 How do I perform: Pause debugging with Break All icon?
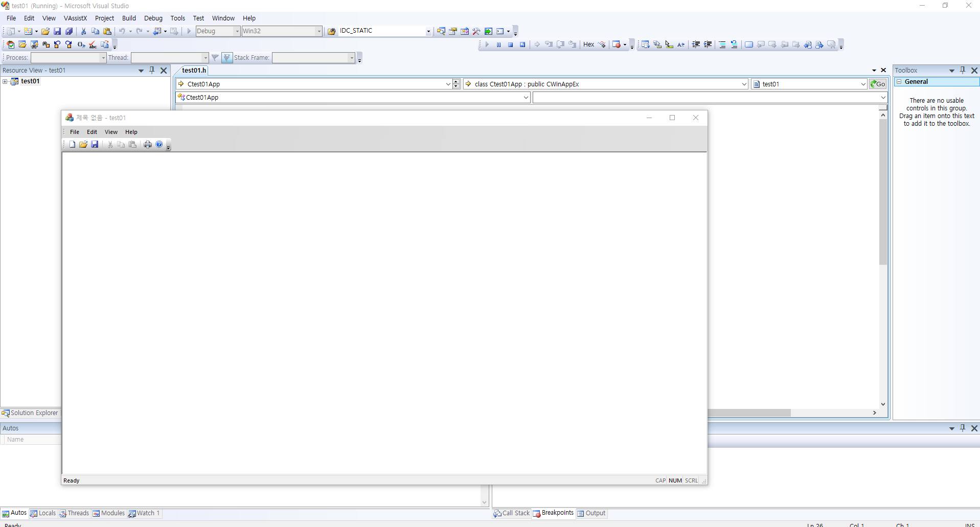(x=499, y=44)
